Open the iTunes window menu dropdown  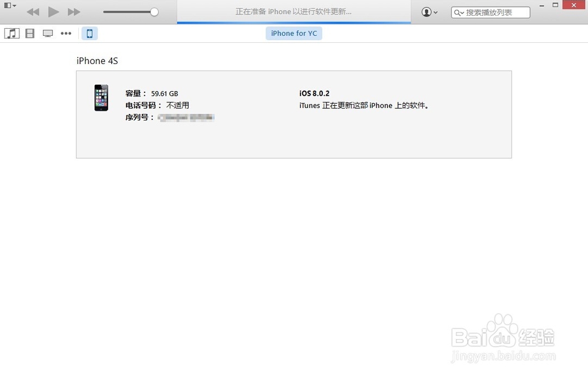tap(10, 6)
